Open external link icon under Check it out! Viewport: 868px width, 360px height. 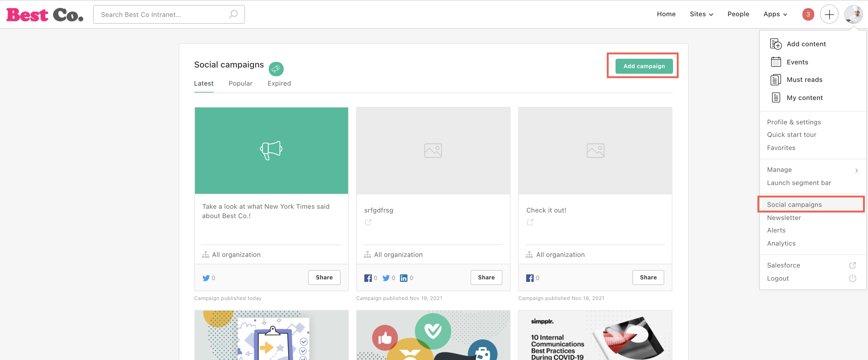coord(530,222)
